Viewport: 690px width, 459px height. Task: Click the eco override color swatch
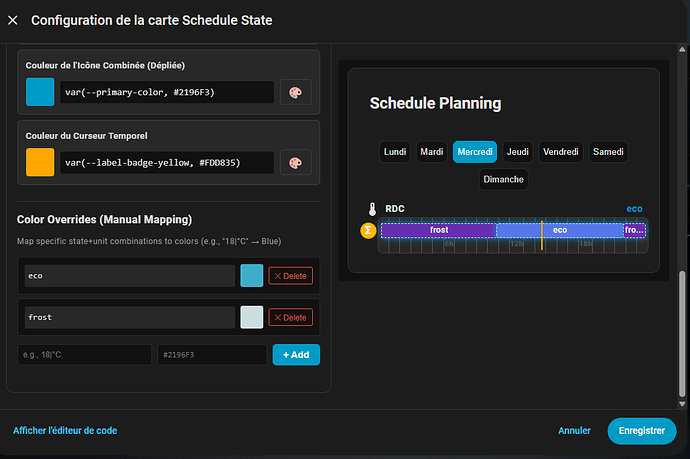[252, 275]
